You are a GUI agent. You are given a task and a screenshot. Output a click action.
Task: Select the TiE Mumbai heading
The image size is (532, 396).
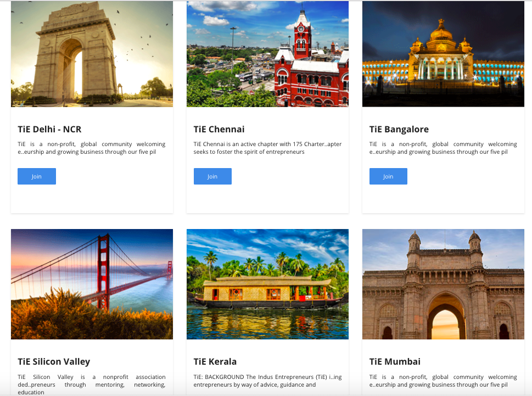click(395, 362)
